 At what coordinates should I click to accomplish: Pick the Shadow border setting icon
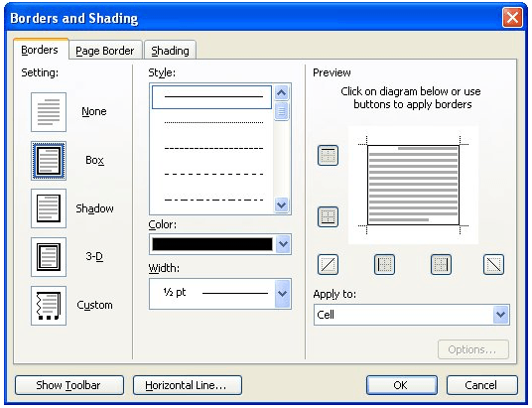(49, 208)
